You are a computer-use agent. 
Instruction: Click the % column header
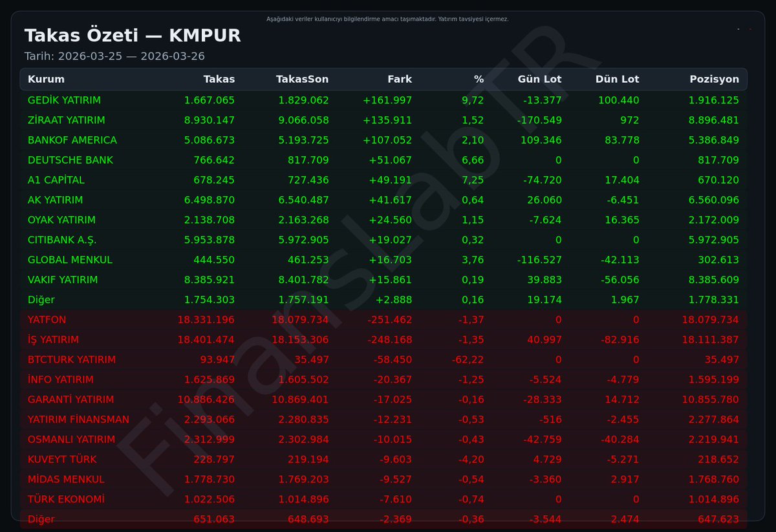click(479, 80)
